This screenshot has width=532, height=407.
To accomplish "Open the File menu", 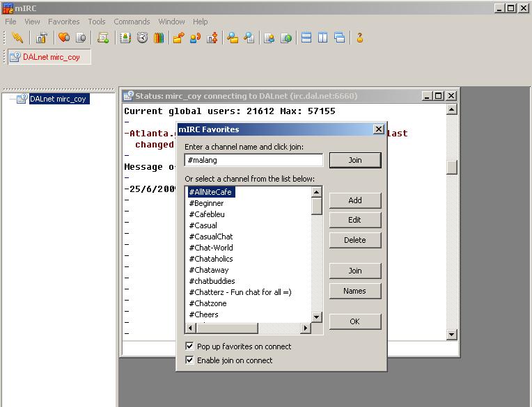I will point(10,22).
